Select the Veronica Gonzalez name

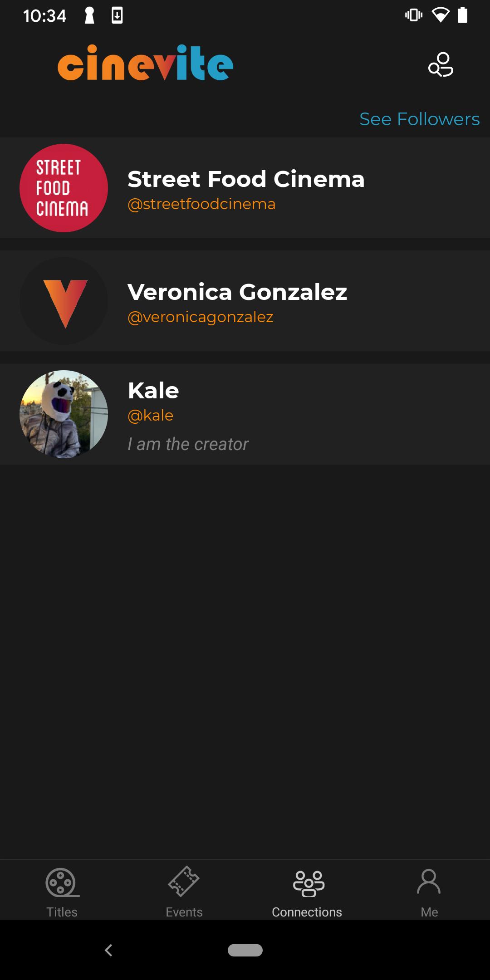coord(237,292)
